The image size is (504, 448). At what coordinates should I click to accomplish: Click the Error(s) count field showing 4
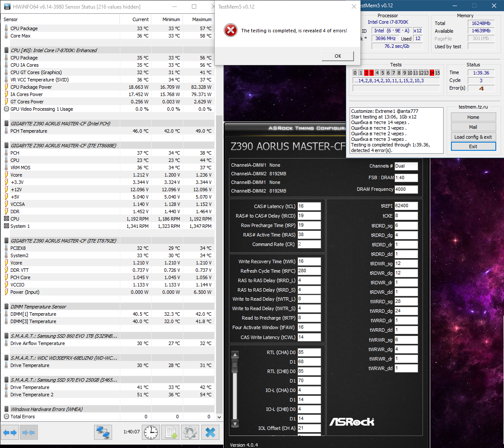pyautogui.click(x=481, y=88)
